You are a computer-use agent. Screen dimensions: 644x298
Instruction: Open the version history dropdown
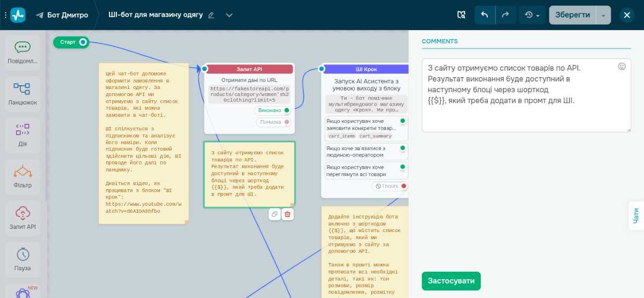[x=532, y=15]
